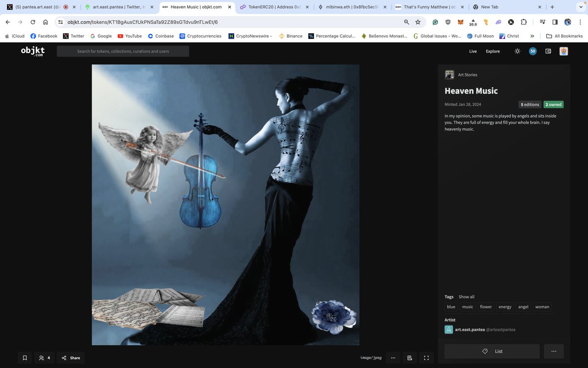Open the notifications badge showing 50
The image size is (588, 368).
pyautogui.click(x=533, y=51)
